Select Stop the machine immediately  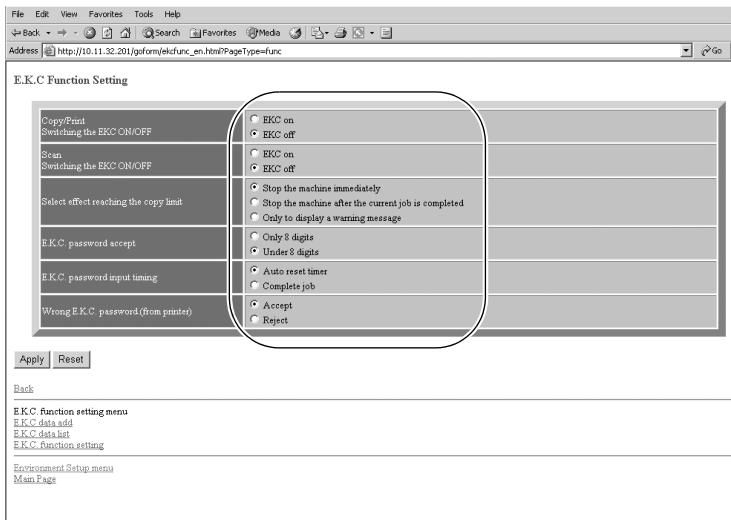click(254, 187)
